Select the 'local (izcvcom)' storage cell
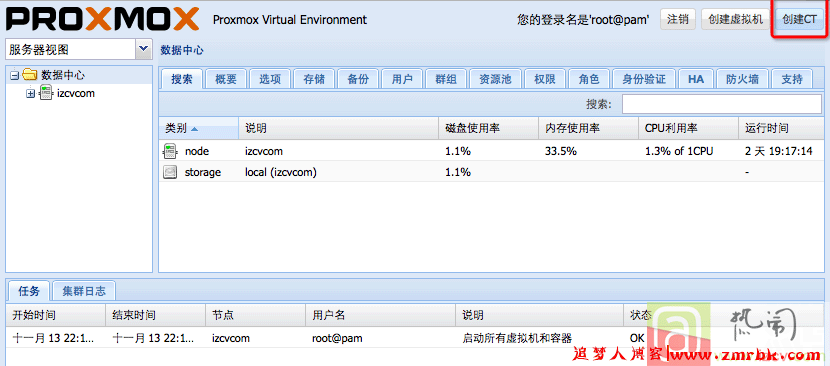The width and height of the screenshot is (830, 366). [281, 172]
